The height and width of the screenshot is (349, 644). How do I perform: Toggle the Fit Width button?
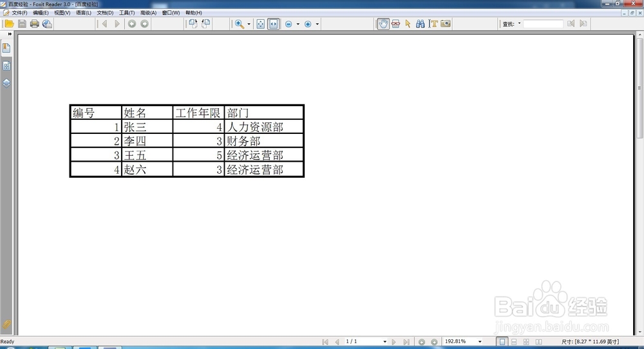(273, 24)
